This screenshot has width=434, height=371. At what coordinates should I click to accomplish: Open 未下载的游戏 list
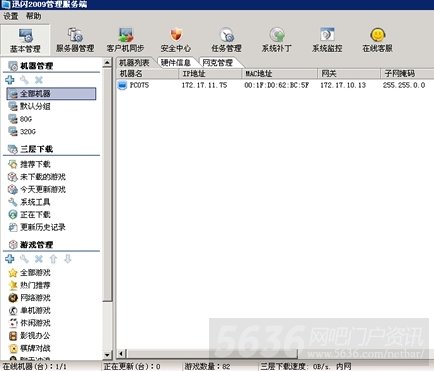pos(37,177)
